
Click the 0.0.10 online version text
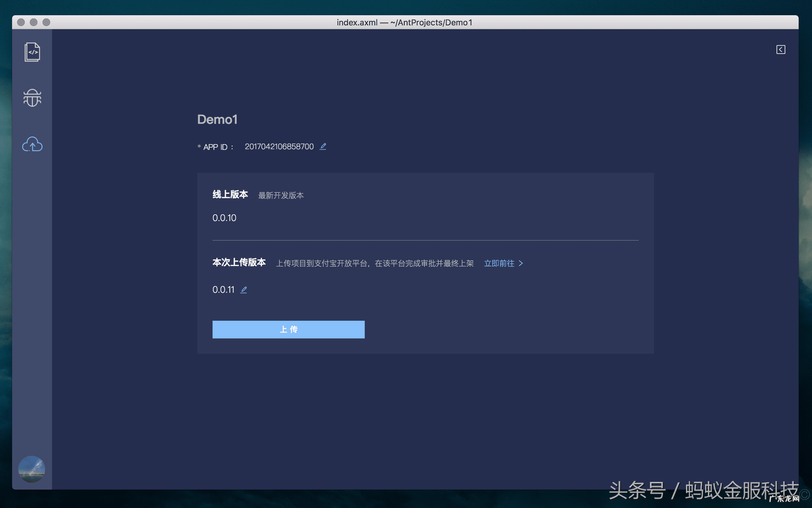(224, 218)
